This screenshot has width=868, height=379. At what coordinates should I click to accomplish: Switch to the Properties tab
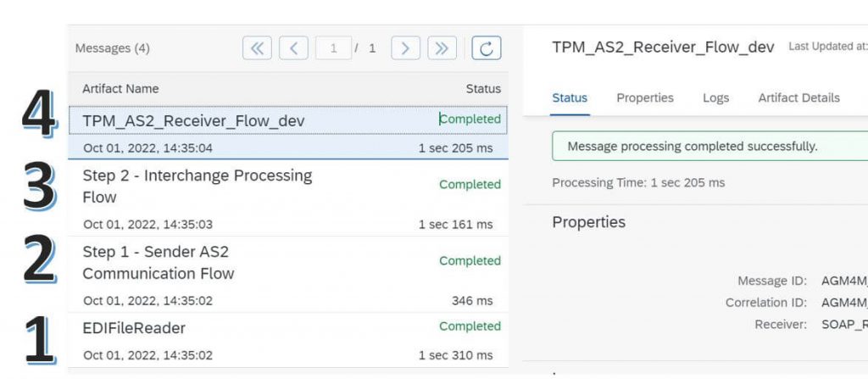(645, 98)
